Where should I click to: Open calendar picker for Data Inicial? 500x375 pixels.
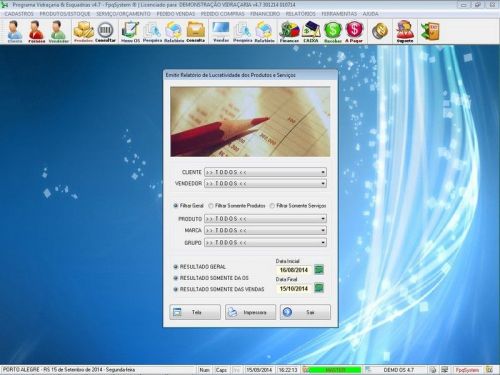point(319,270)
